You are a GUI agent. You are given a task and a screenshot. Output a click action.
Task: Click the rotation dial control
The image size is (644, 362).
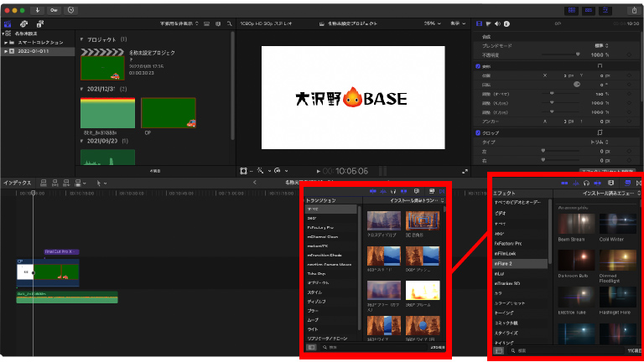(577, 85)
